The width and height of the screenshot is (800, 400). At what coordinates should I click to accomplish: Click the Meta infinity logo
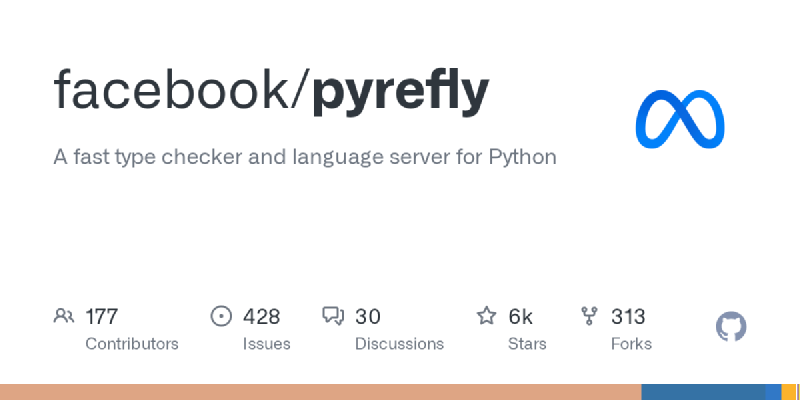[x=680, y=119]
